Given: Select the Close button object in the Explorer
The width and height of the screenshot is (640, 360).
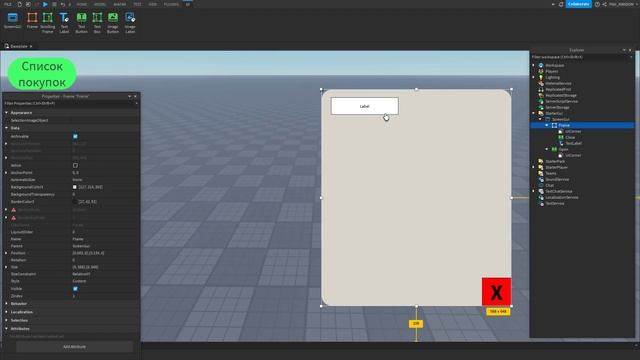Looking at the screenshot, I should (x=570, y=138).
